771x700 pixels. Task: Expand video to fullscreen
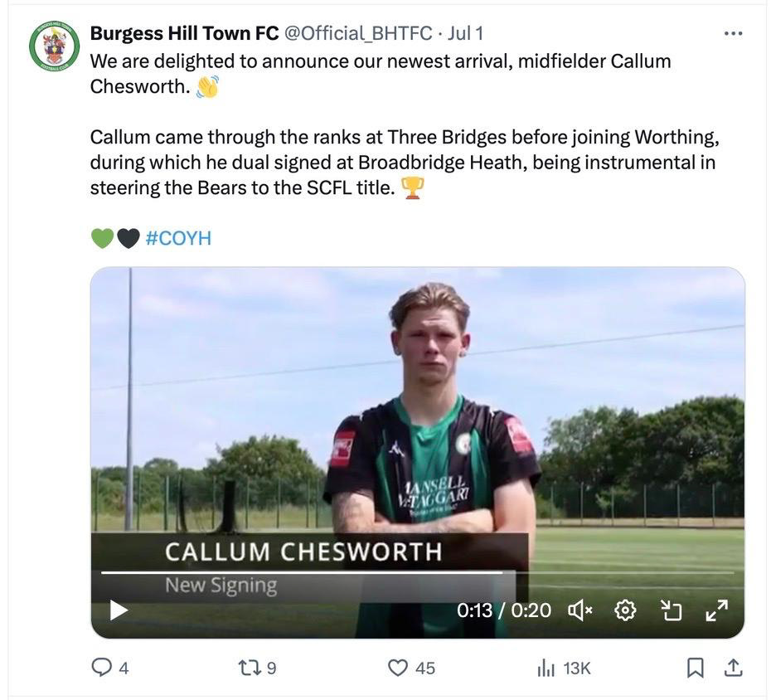(x=715, y=611)
